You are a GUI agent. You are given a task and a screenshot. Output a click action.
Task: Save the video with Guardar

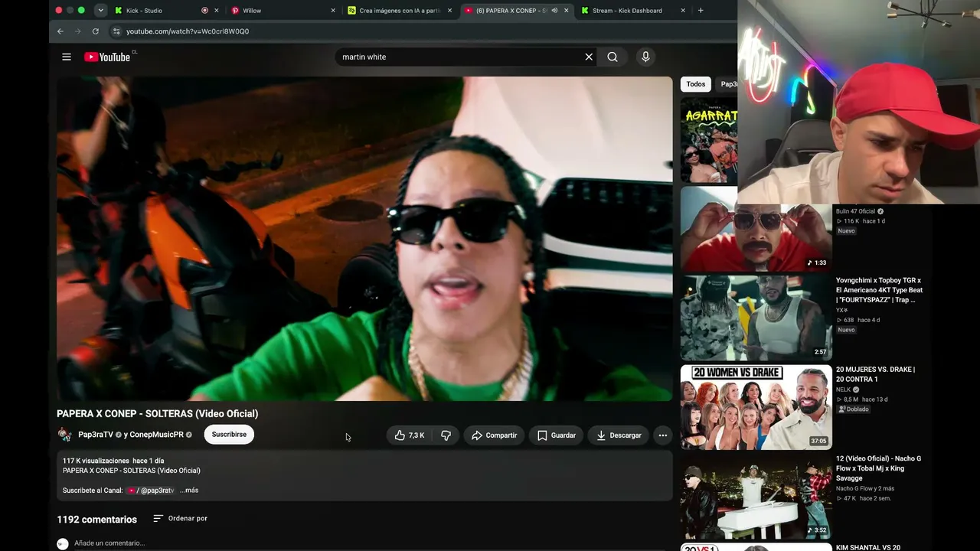tap(556, 435)
